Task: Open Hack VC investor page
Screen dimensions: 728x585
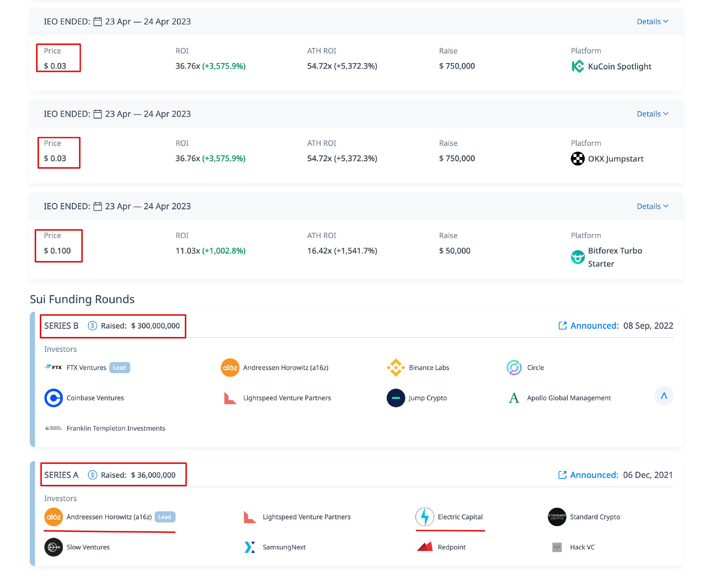Action: tap(582, 547)
